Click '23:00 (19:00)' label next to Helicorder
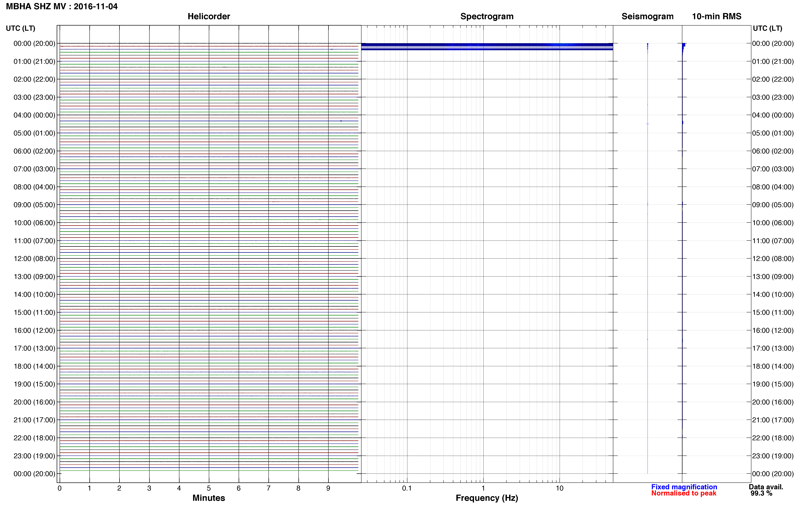This screenshot has width=812, height=508. [34, 456]
